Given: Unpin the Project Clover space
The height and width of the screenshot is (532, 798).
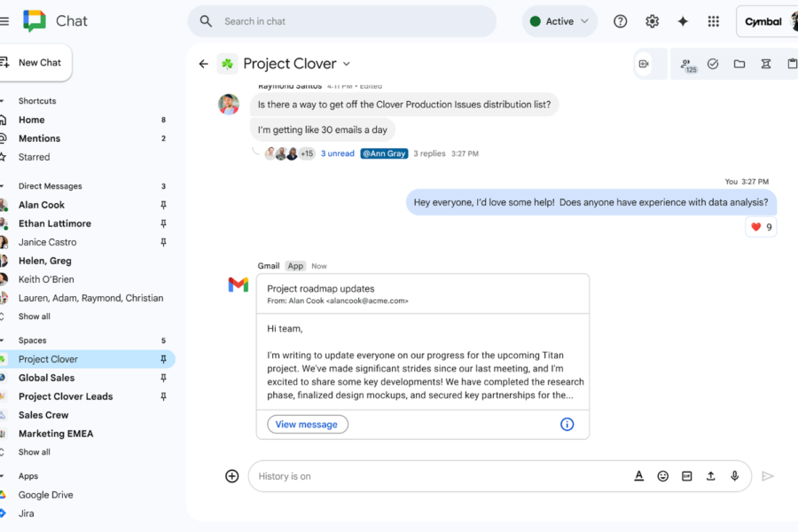Looking at the screenshot, I should [x=164, y=359].
